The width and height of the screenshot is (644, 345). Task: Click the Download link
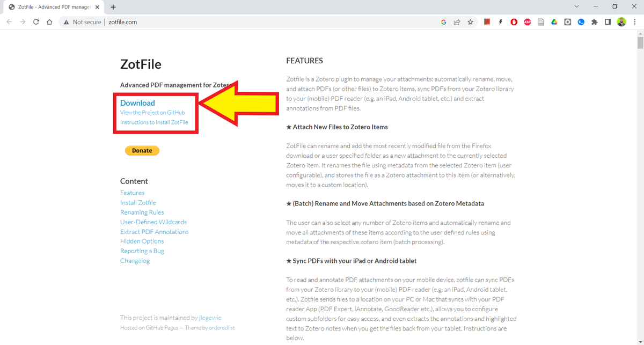click(x=137, y=103)
